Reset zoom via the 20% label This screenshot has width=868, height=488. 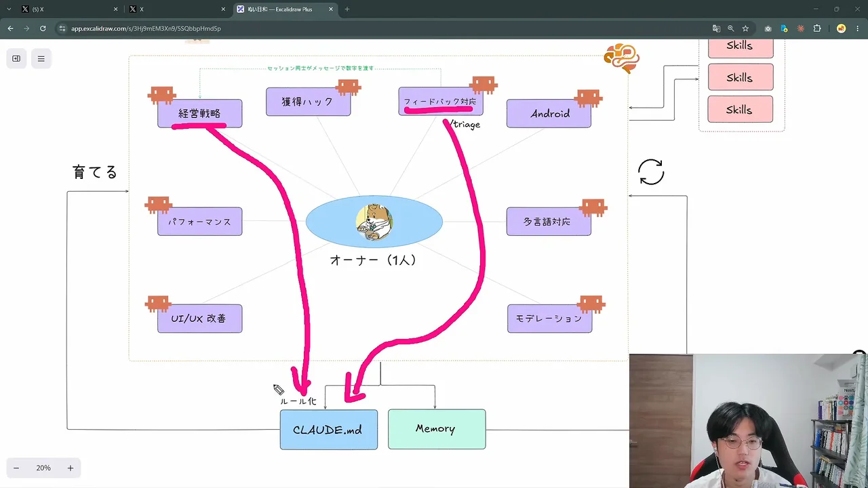pyautogui.click(x=43, y=468)
